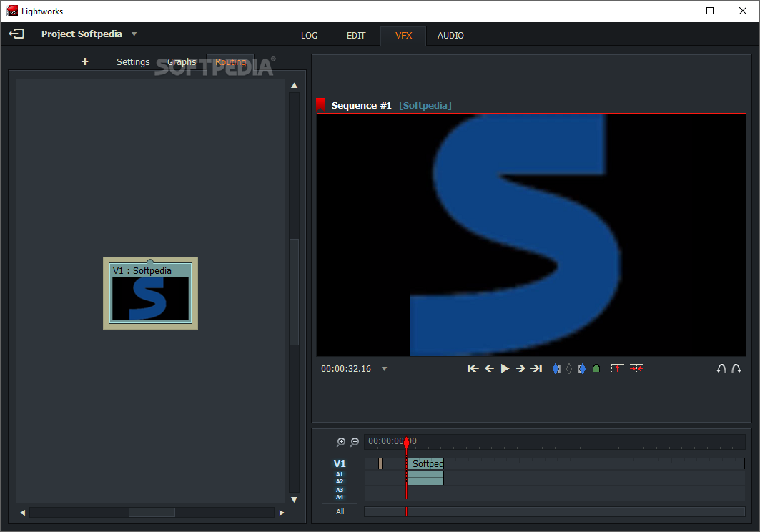
Task: Click the small marker before the clip on V1
Action: coord(380,463)
